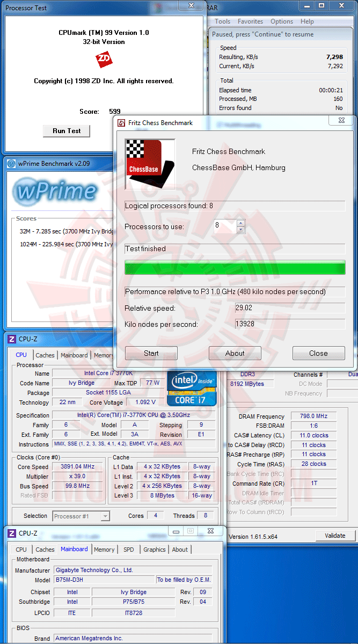Click Start in Fritz Chess Benchmark

(x=151, y=353)
